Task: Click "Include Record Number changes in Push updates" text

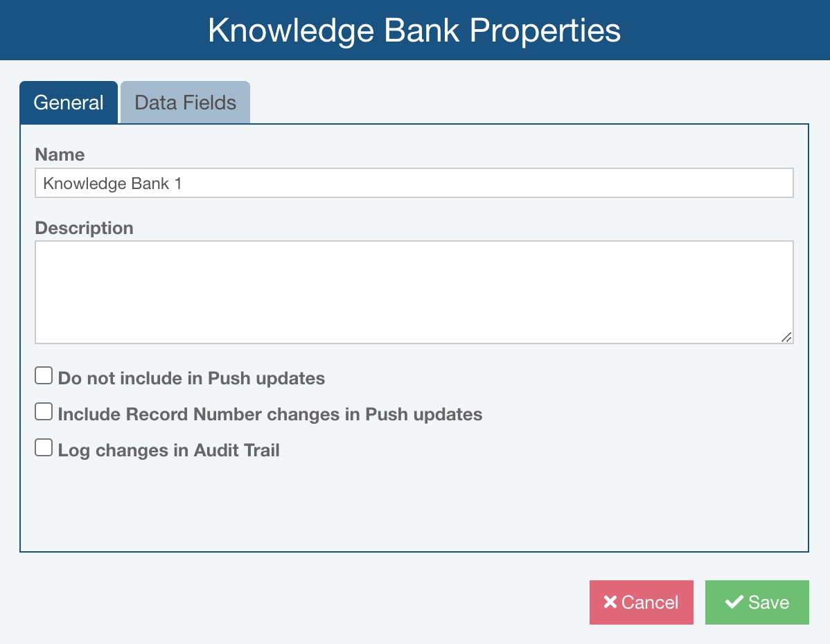Action: coord(270,414)
